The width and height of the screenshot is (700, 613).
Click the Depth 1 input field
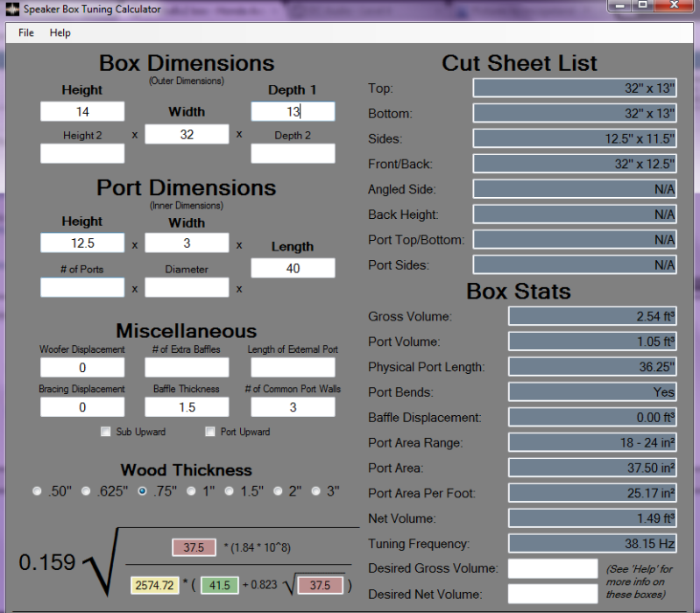293,111
